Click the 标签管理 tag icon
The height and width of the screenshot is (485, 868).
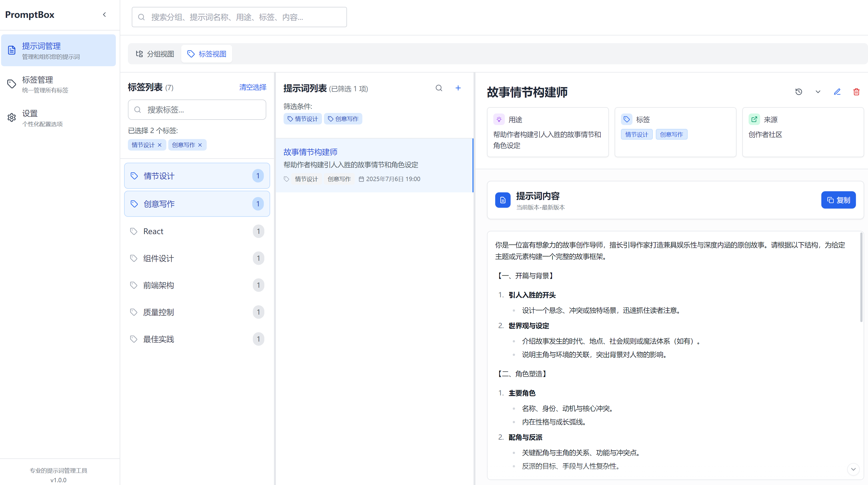pyautogui.click(x=12, y=84)
